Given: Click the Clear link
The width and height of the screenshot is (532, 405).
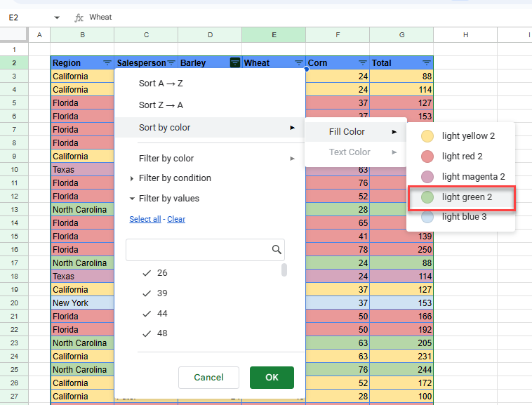Looking at the screenshot, I should [176, 219].
